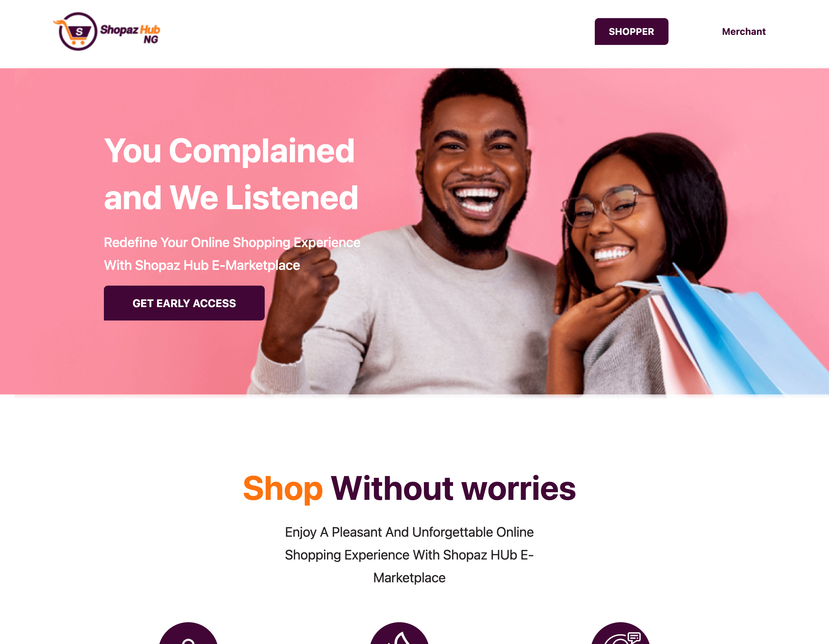Click the 'You Complained and We Listened' headline

(x=231, y=174)
